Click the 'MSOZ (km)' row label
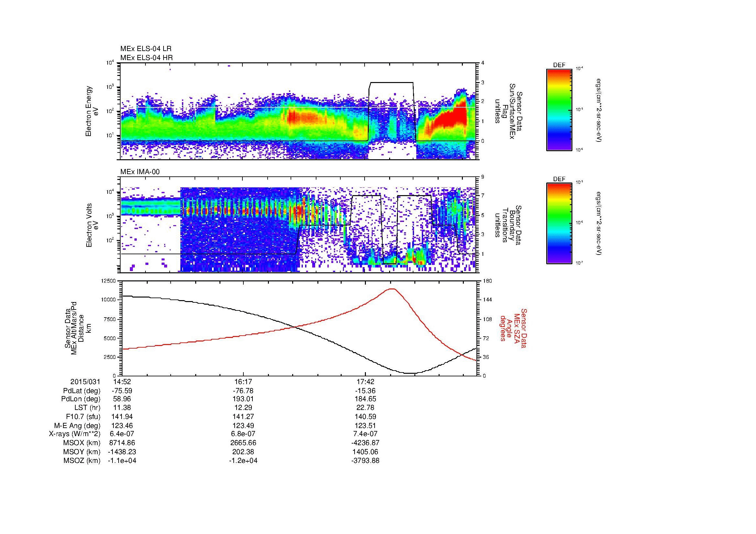The width and height of the screenshot is (756, 534). [x=82, y=461]
